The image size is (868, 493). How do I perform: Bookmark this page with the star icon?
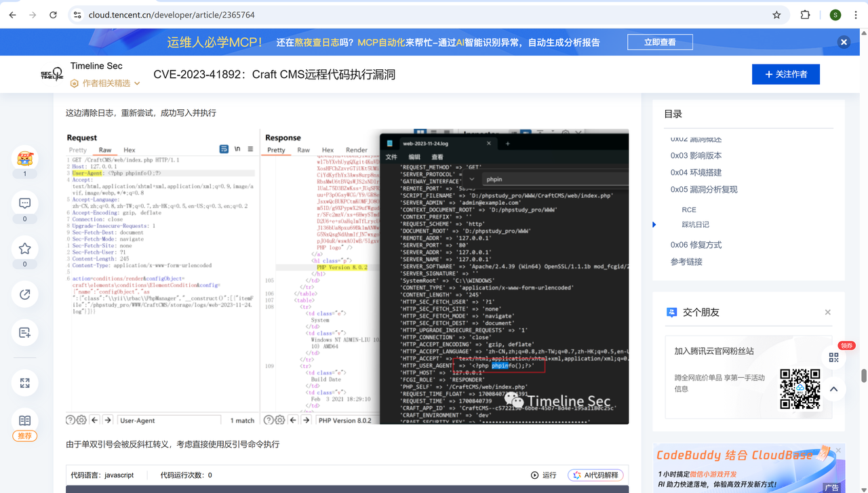pos(776,15)
